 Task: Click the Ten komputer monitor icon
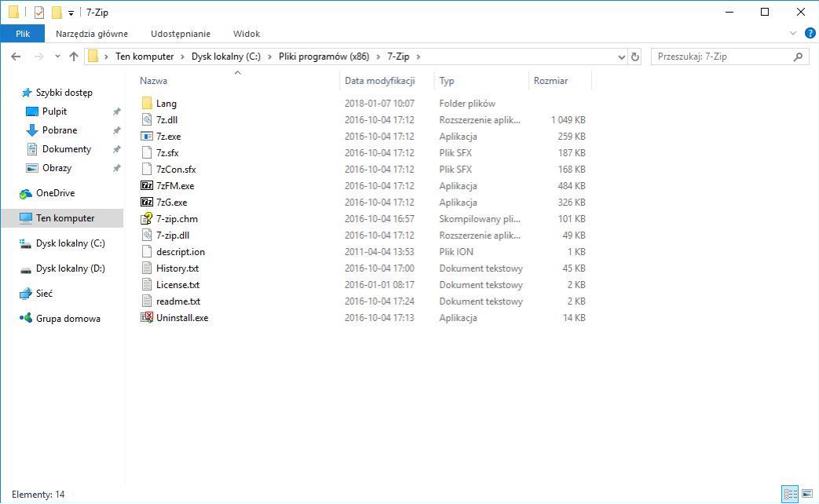click(26, 217)
